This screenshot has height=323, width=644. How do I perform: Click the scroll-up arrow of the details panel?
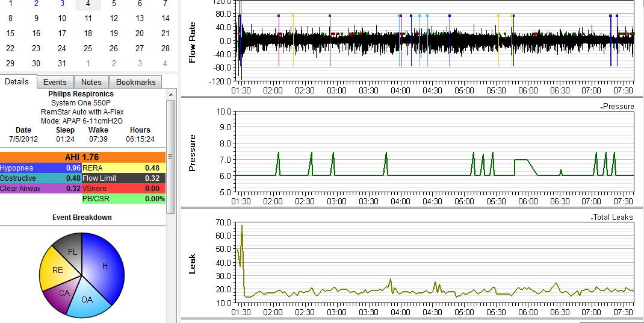click(170, 94)
